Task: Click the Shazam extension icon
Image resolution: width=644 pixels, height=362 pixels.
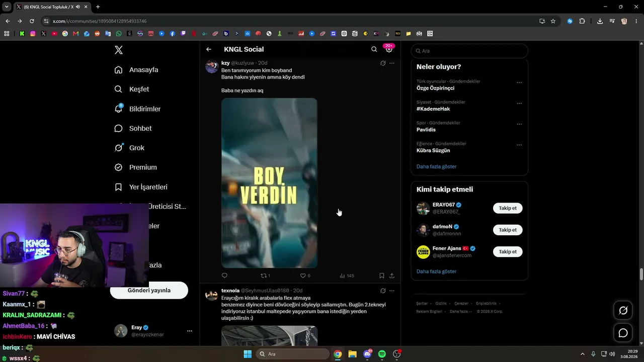Action: [570, 21]
